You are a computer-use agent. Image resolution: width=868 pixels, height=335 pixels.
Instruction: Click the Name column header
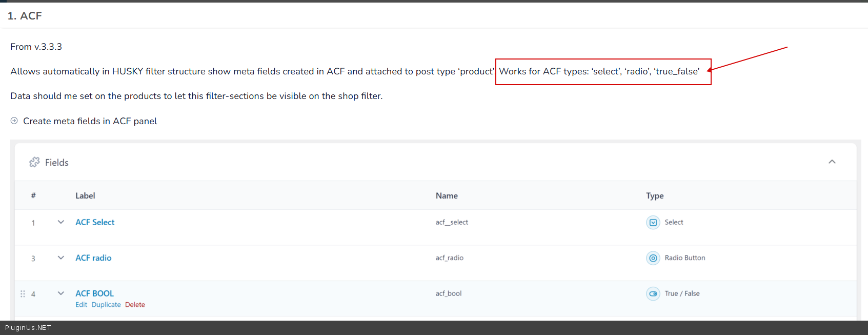pos(447,195)
